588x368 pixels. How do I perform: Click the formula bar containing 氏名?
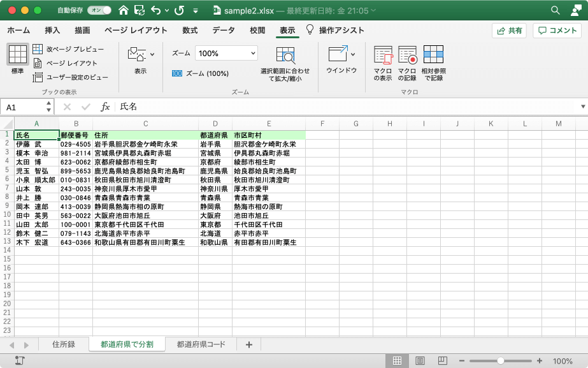pyautogui.click(x=347, y=107)
